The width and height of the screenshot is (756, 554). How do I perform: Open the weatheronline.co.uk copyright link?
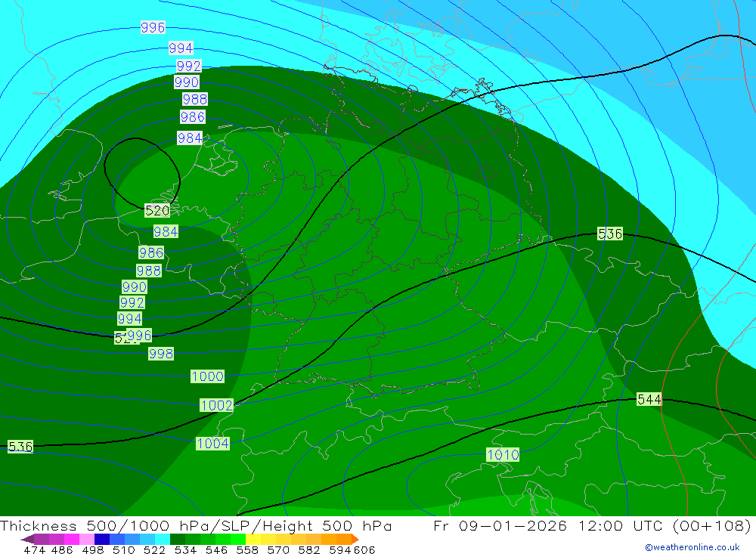pyautogui.click(x=692, y=547)
